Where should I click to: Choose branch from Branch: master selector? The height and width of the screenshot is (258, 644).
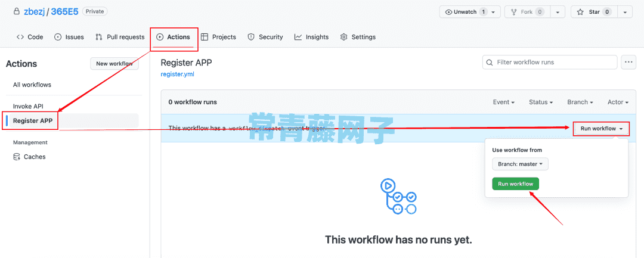[520, 164]
